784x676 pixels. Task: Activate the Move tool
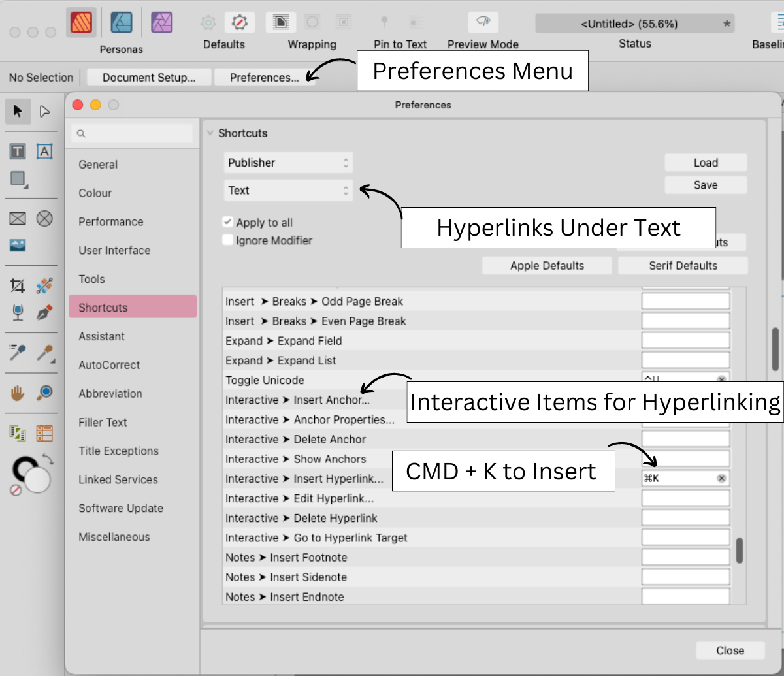[18, 111]
